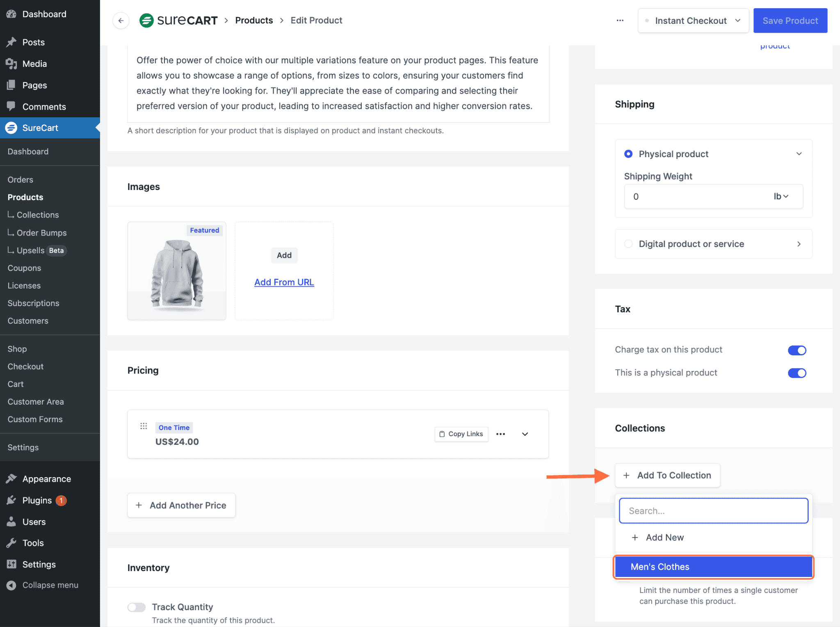
Task: Click the back arrow icon in header
Action: tap(121, 21)
